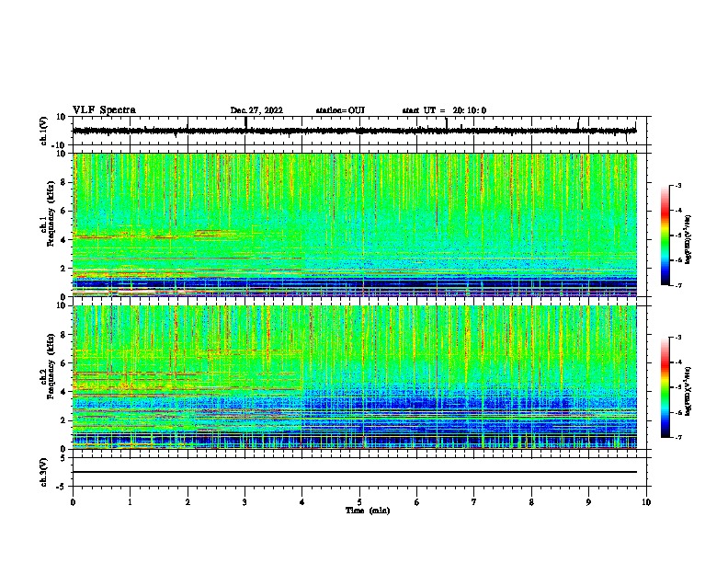The height and width of the screenshot is (563, 728).
Task: Click the time axis tick label "4"
Action: tap(302, 502)
